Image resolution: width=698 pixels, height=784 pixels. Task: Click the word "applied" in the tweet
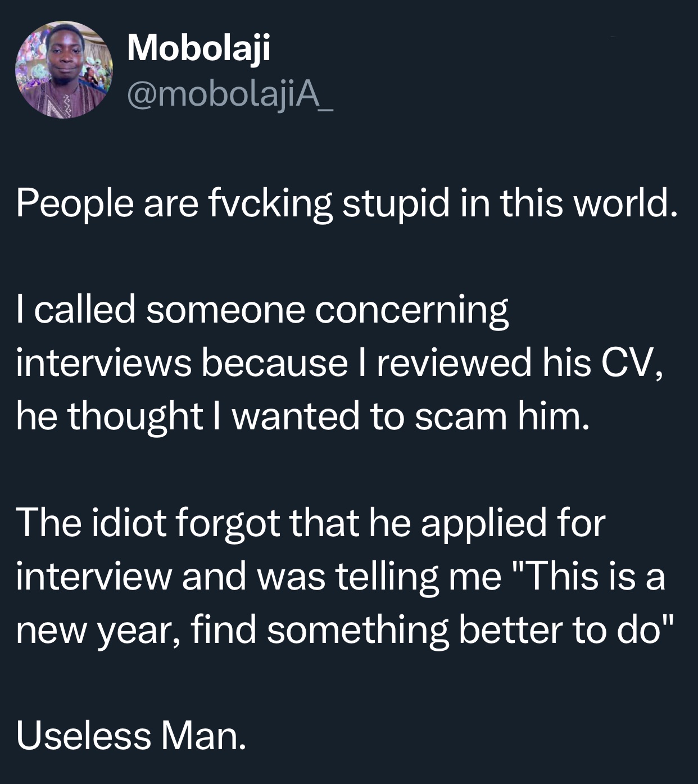482,523
